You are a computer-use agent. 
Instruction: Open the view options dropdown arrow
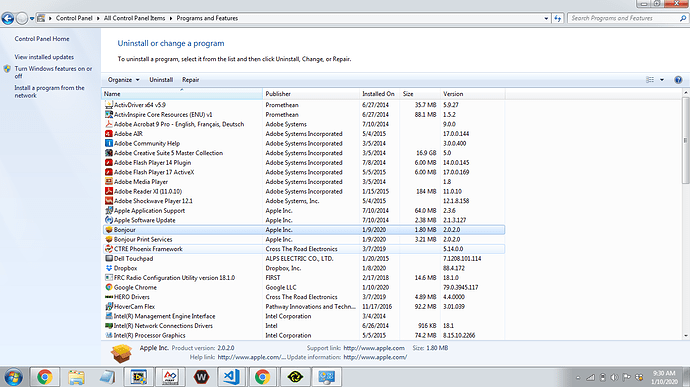662,80
